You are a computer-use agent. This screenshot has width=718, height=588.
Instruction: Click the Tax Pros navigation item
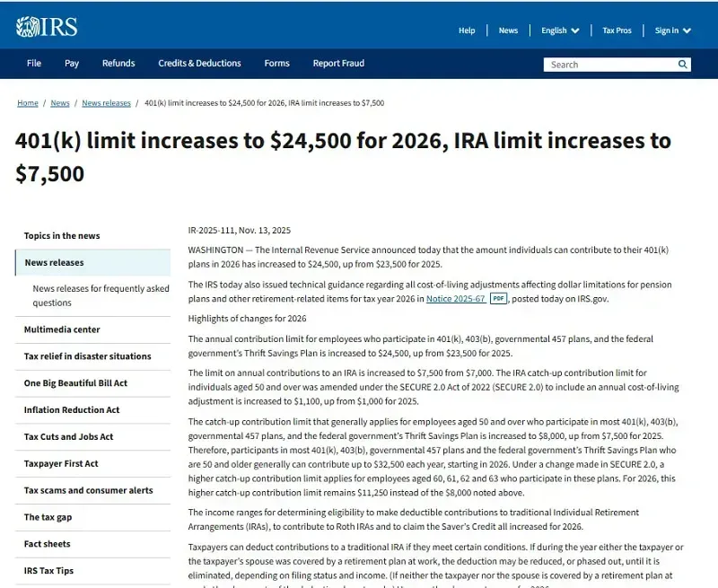click(x=617, y=30)
